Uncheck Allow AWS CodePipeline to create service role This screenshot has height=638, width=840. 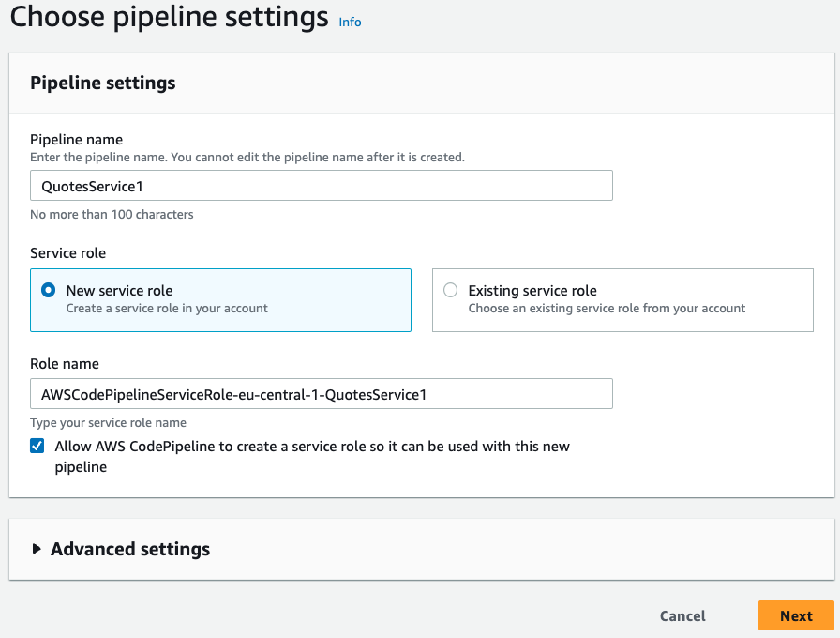[37, 447]
